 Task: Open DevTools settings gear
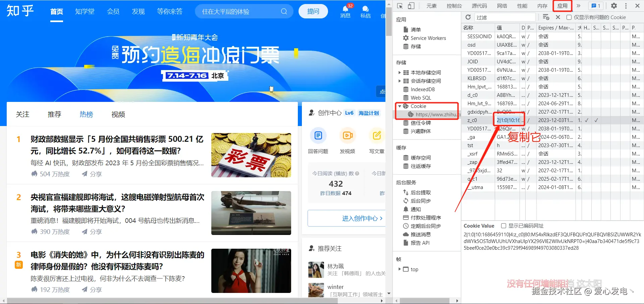coord(614,6)
